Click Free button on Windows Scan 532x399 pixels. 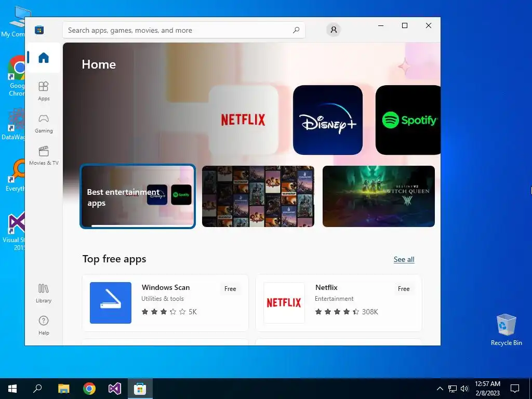coord(230,289)
